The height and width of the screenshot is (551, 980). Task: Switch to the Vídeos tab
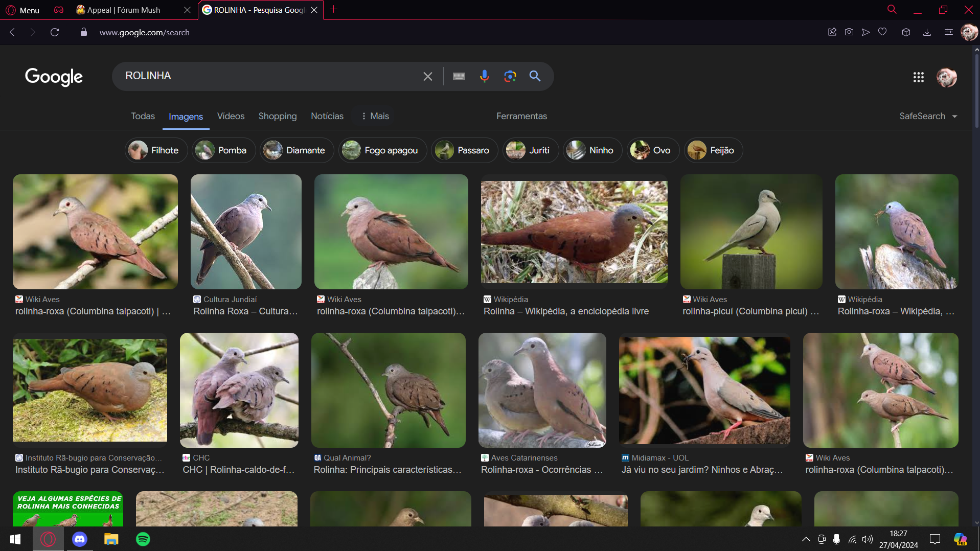(x=231, y=116)
